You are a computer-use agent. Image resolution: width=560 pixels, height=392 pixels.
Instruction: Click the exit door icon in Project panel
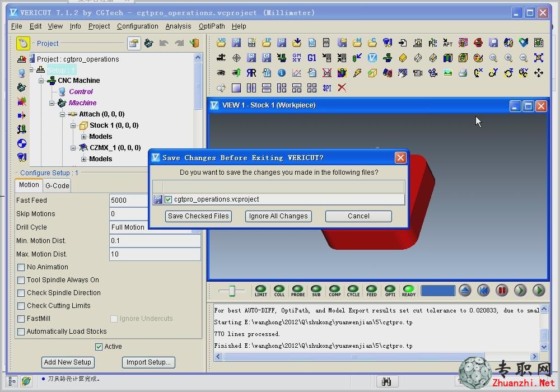tap(194, 43)
